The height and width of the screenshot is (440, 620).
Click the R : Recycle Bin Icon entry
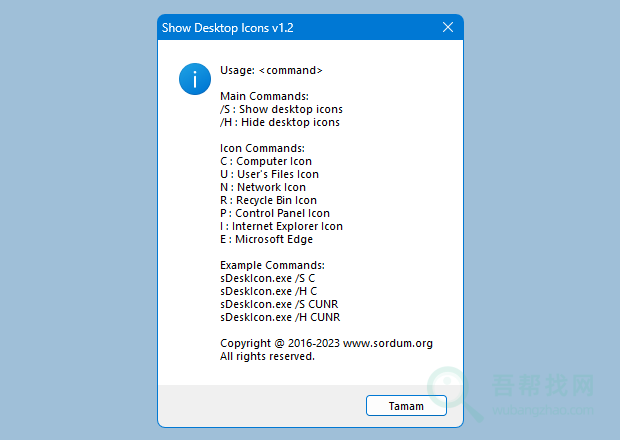click(268, 200)
